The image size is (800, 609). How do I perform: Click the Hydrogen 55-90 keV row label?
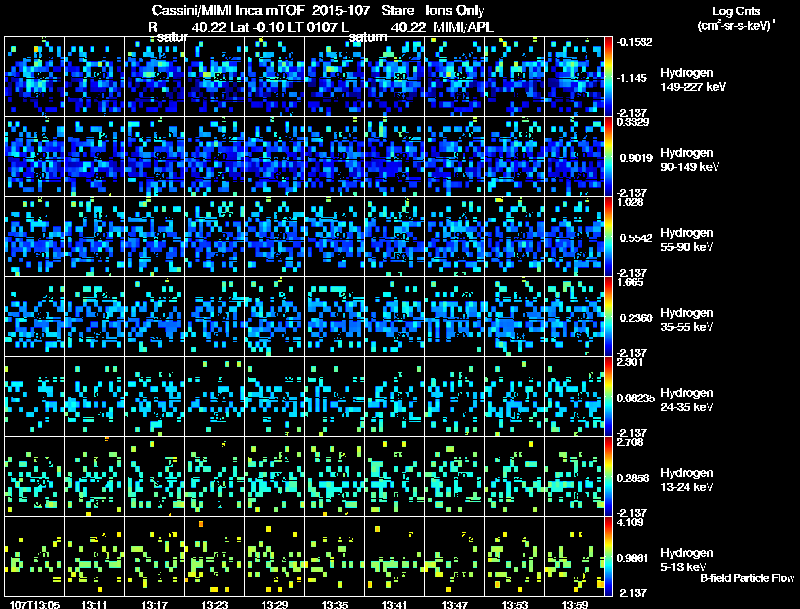tap(686, 240)
